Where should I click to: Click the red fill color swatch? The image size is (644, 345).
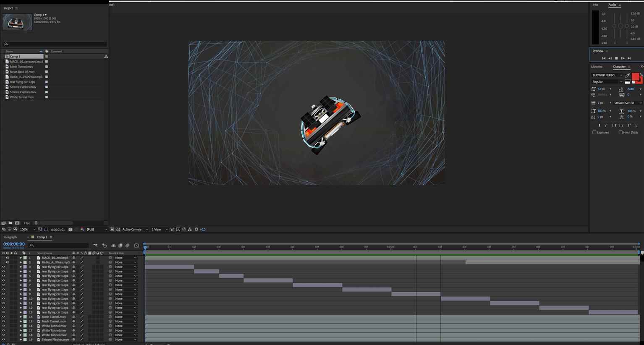635,76
